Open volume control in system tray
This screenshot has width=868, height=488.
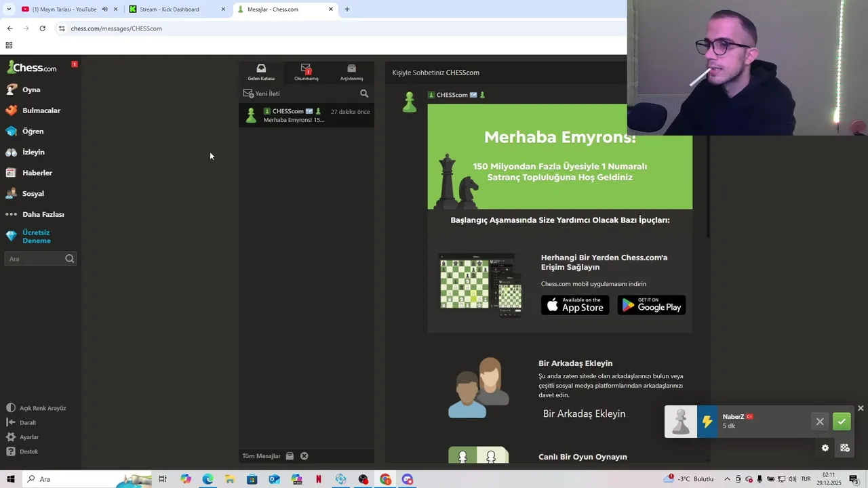point(792,479)
